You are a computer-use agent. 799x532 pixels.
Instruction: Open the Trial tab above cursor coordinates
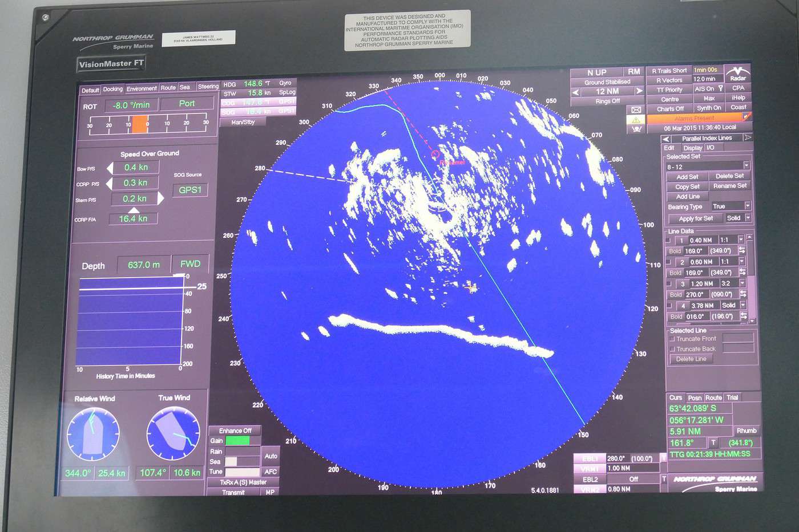point(733,397)
